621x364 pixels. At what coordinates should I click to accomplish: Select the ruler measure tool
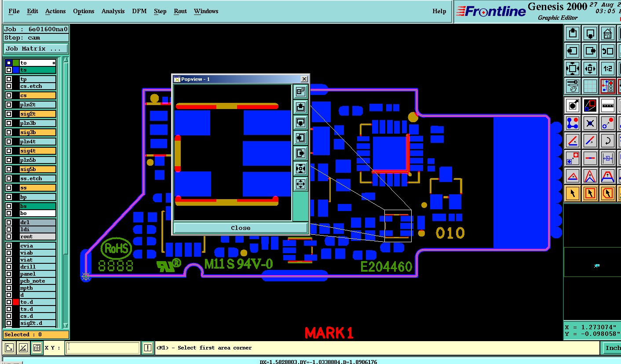pos(607,106)
